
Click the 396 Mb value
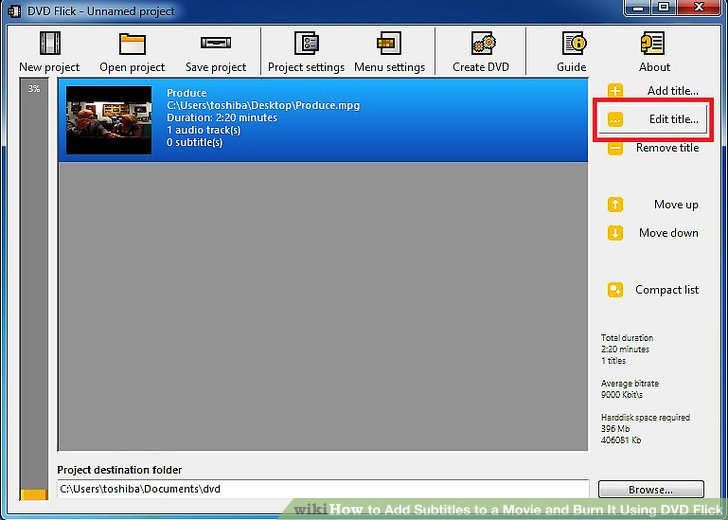coord(615,429)
